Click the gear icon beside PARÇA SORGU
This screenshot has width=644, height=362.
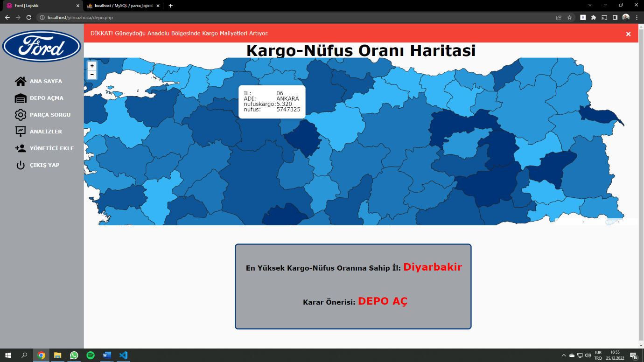[21, 115]
